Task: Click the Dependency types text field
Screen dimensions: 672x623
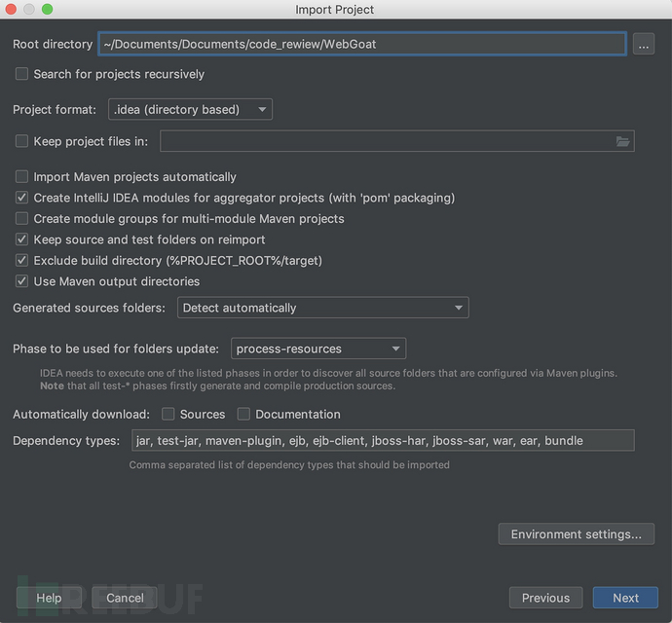Action: click(x=382, y=441)
